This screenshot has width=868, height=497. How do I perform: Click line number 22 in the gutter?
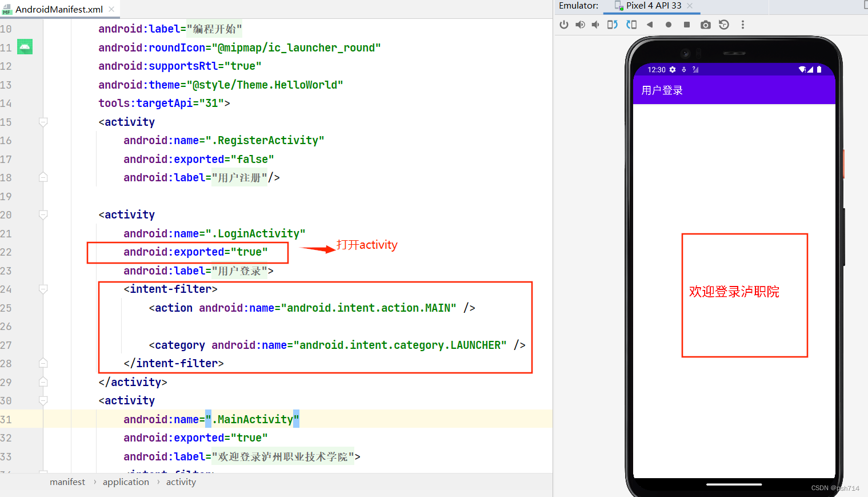coord(6,252)
